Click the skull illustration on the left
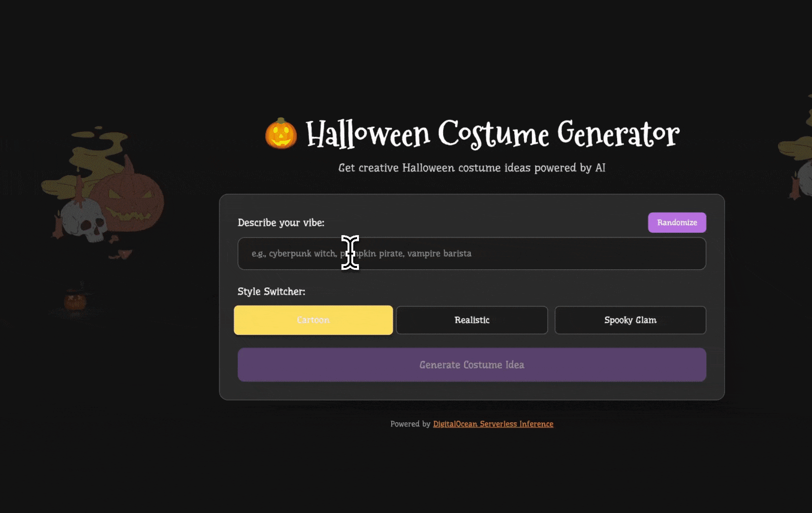This screenshot has width=812, height=513. (x=85, y=222)
